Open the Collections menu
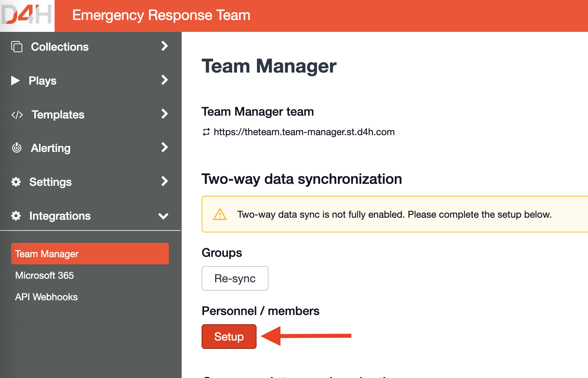Screen dimensions: 588x378 [90, 47]
